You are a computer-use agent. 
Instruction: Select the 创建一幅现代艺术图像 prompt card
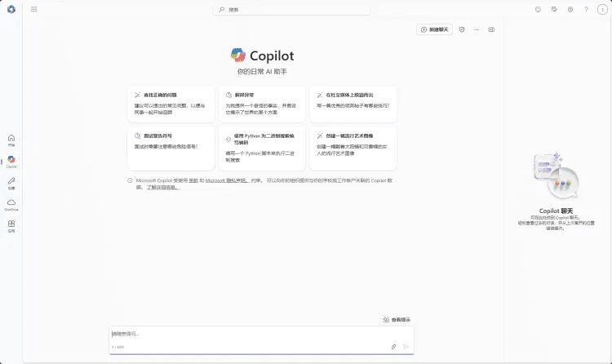pos(353,149)
